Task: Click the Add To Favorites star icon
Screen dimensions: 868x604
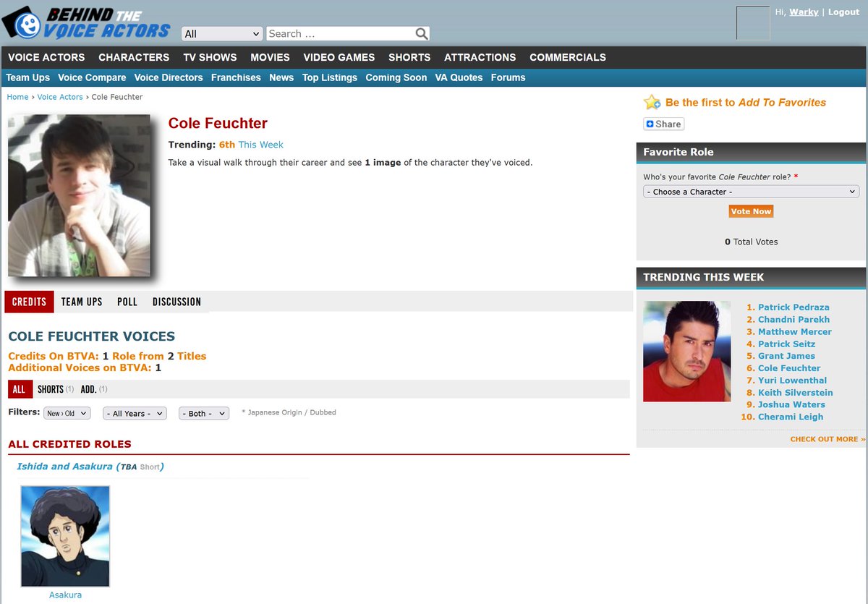Action: click(x=652, y=102)
